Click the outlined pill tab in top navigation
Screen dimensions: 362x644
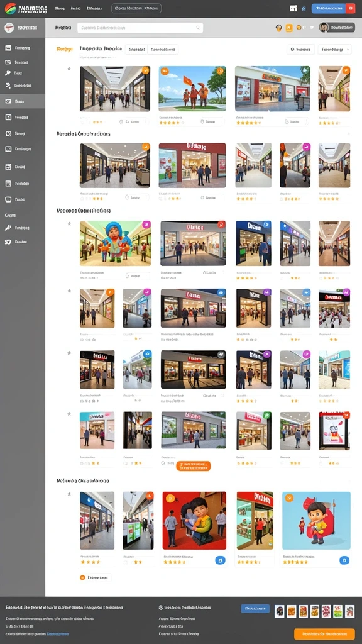136,8
